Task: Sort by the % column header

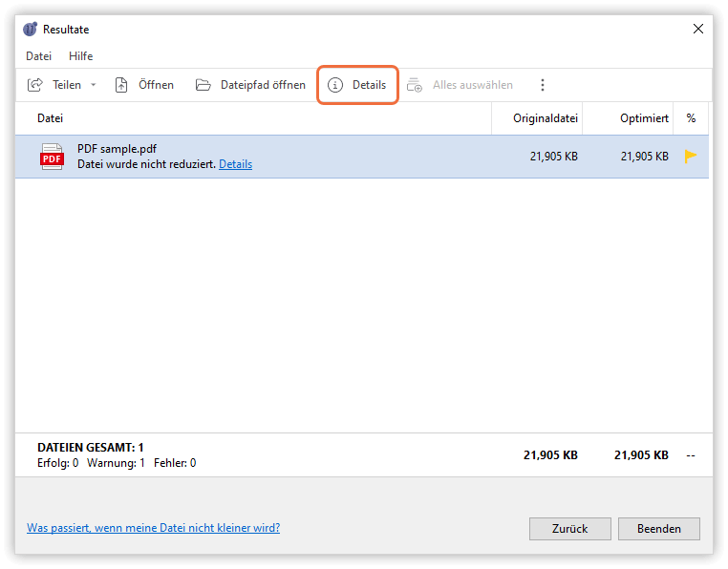Action: point(691,118)
